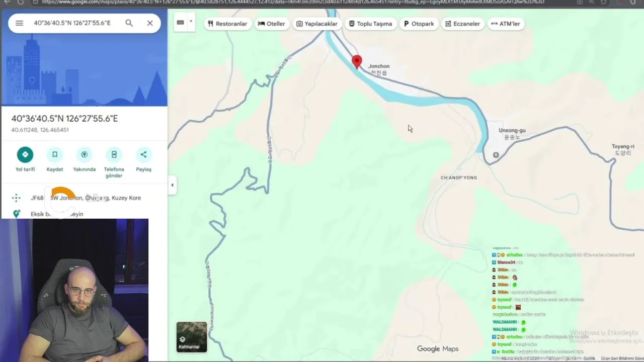This screenshot has width=644, height=362.
Task: Select the ATM'ler chip
Action: 506,24
